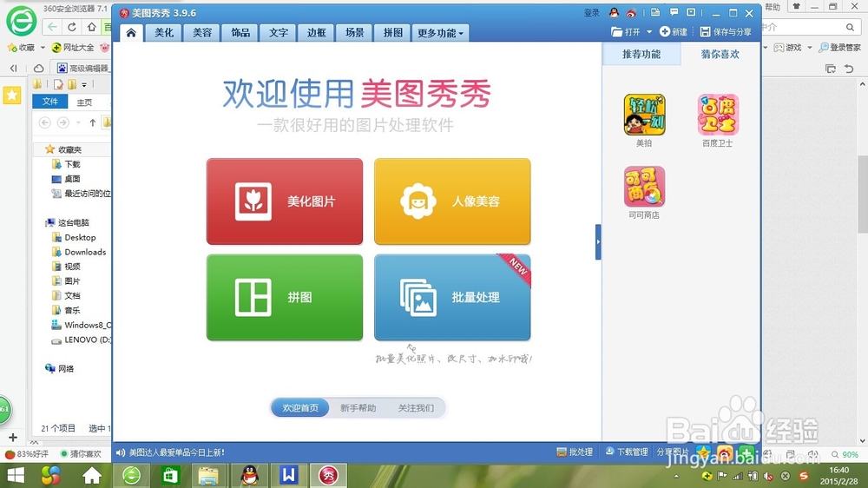This screenshot has height=488, width=868.
Task: Click the Weibo login icon in title bar
Action: pos(631,13)
